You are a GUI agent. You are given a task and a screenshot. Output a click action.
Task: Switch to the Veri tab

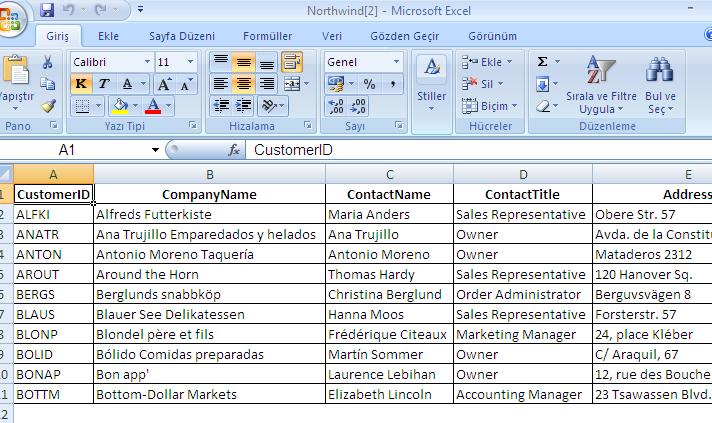click(332, 36)
